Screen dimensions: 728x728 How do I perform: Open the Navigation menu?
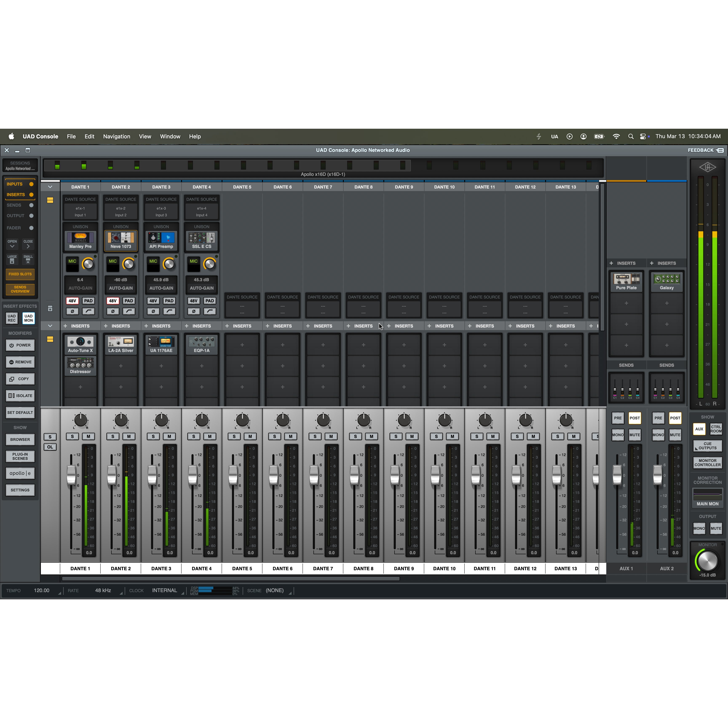pos(116,136)
